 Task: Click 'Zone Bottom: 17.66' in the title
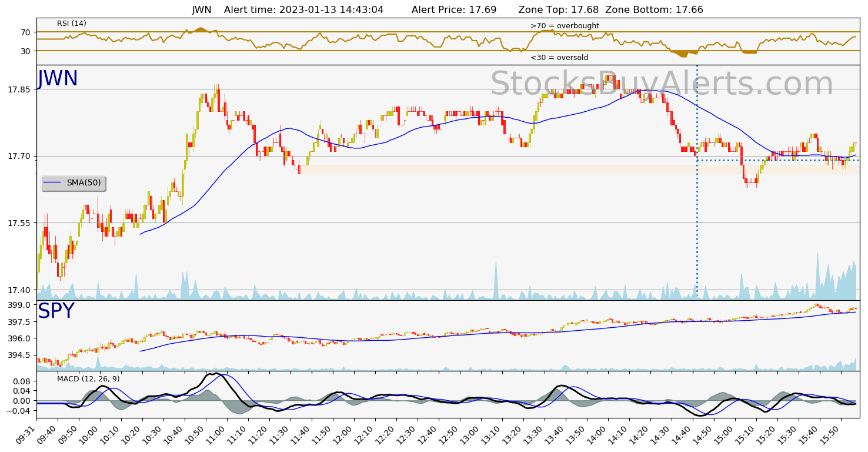(654, 10)
